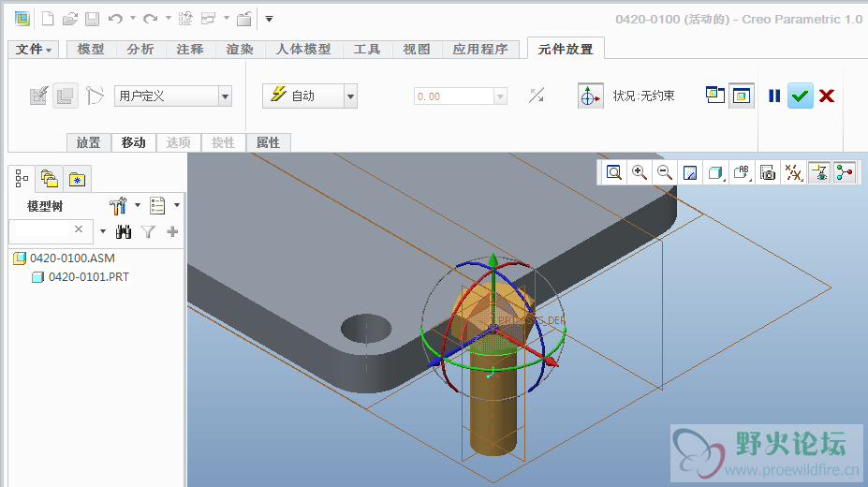Open the offset value dropdown arrow

point(500,96)
